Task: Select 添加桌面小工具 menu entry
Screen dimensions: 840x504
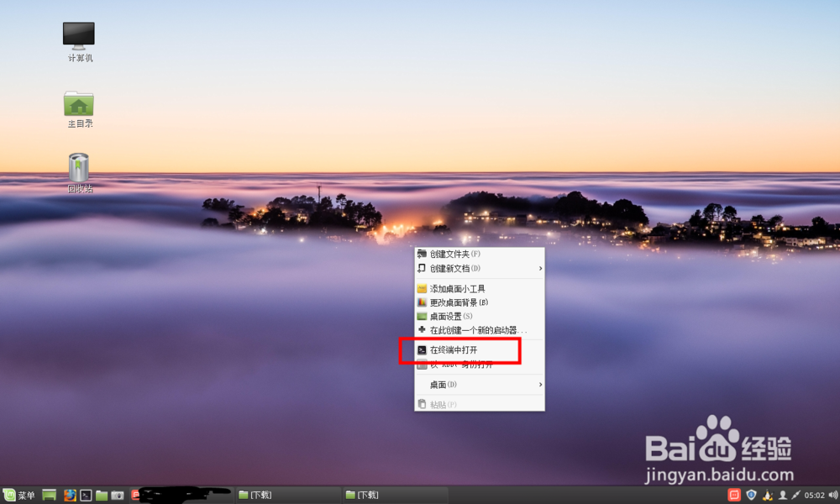Action: pos(459,287)
